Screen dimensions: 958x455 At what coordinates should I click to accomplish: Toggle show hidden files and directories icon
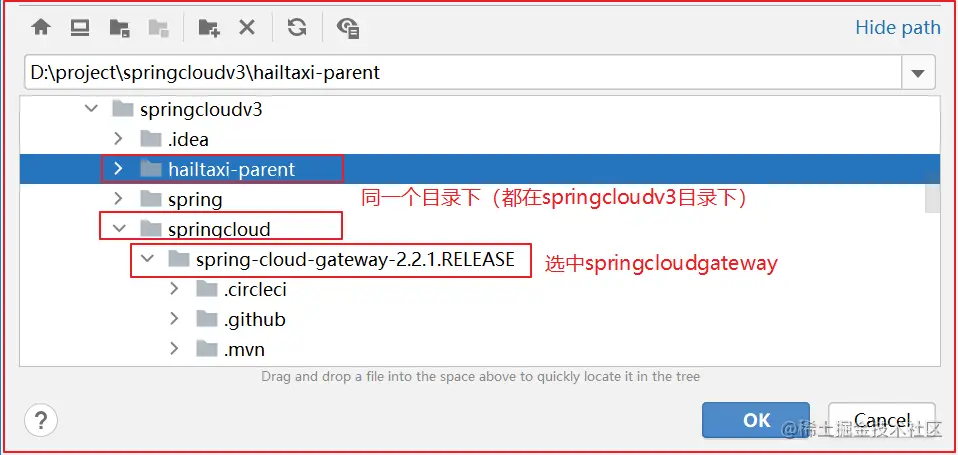point(348,27)
